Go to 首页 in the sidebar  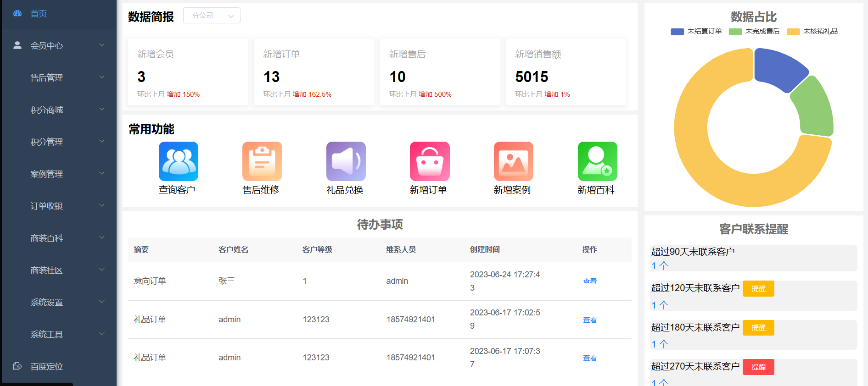point(59,13)
